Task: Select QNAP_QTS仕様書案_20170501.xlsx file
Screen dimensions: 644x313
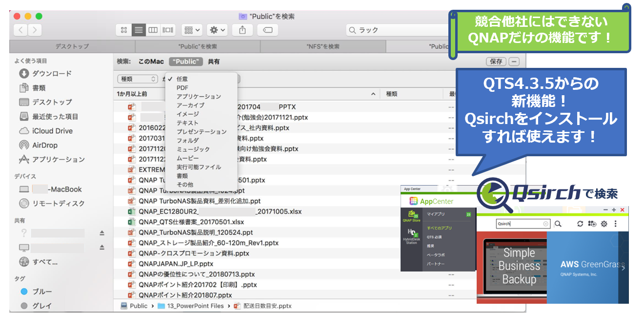Action: coord(191,222)
